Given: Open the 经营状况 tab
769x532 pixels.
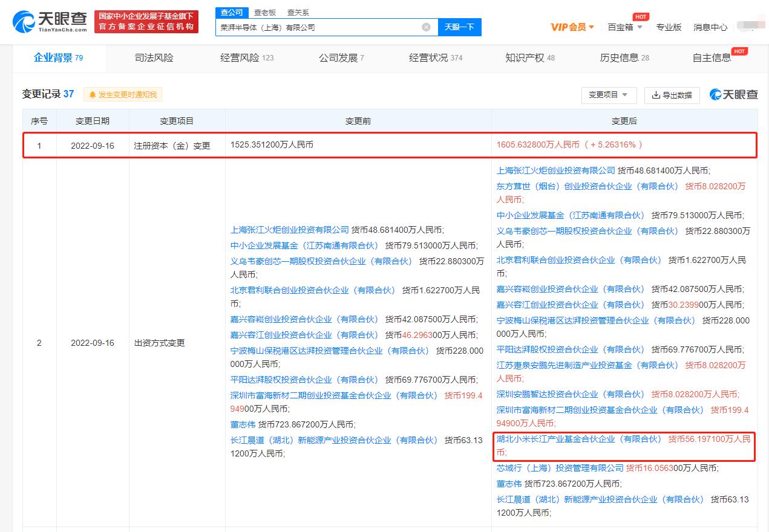Looking at the screenshot, I should tap(436, 58).
